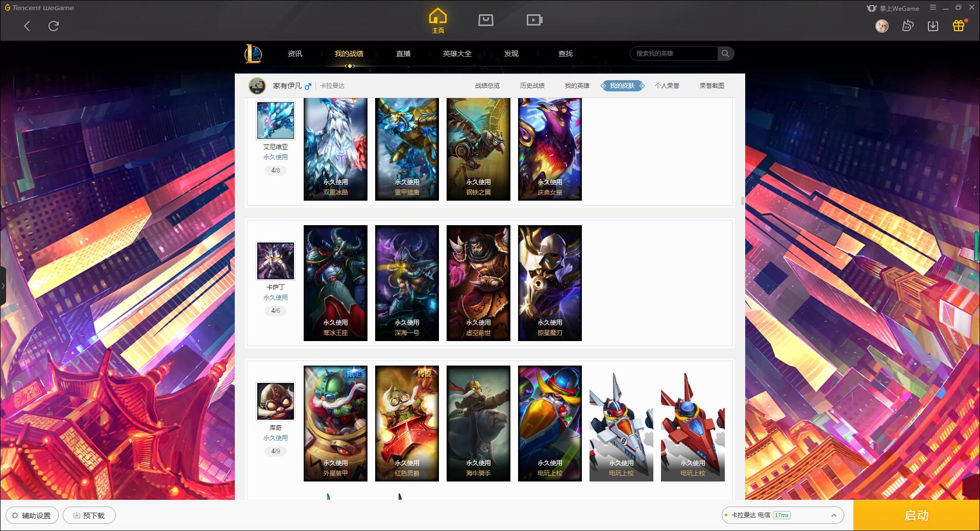Select the 我的皮肤 section

[x=622, y=86]
